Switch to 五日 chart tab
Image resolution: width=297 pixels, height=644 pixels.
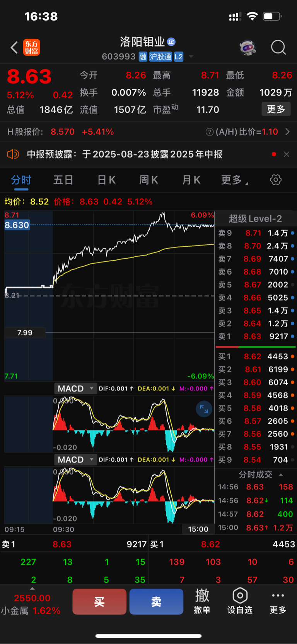point(63,180)
